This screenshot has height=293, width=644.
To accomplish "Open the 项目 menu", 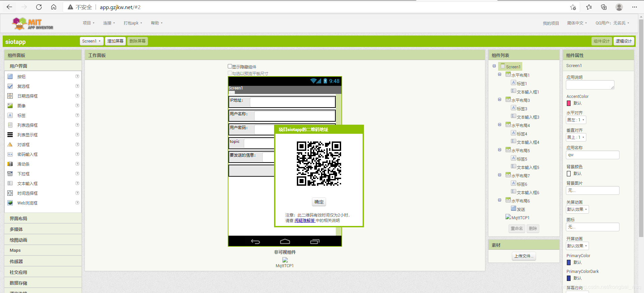I will pyautogui.click(x=89, y=23).
